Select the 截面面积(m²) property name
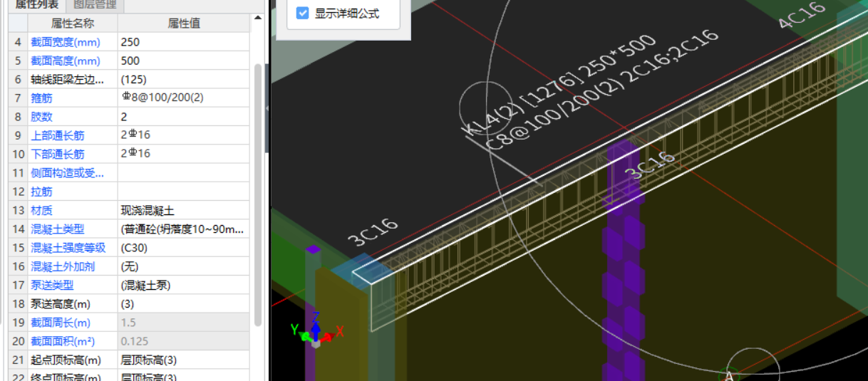868x381 pixels. pyautogui.click(x=63, y=341)
